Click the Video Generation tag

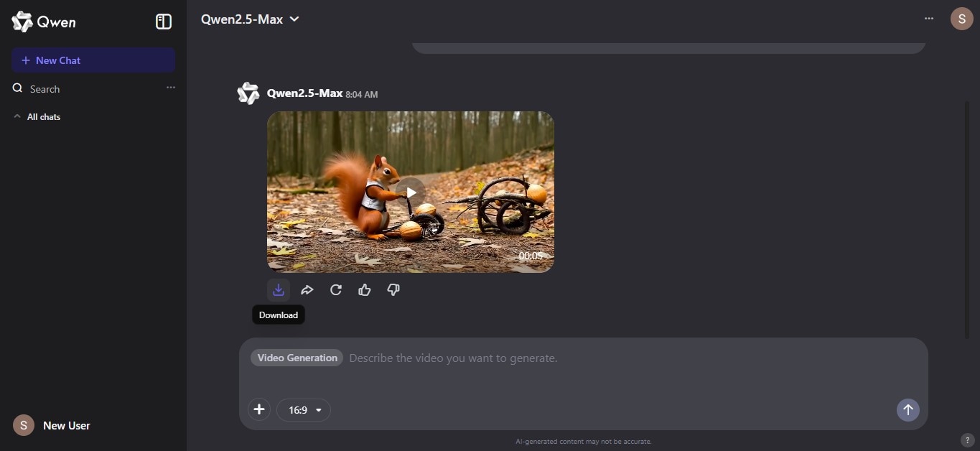pos(297,358)
